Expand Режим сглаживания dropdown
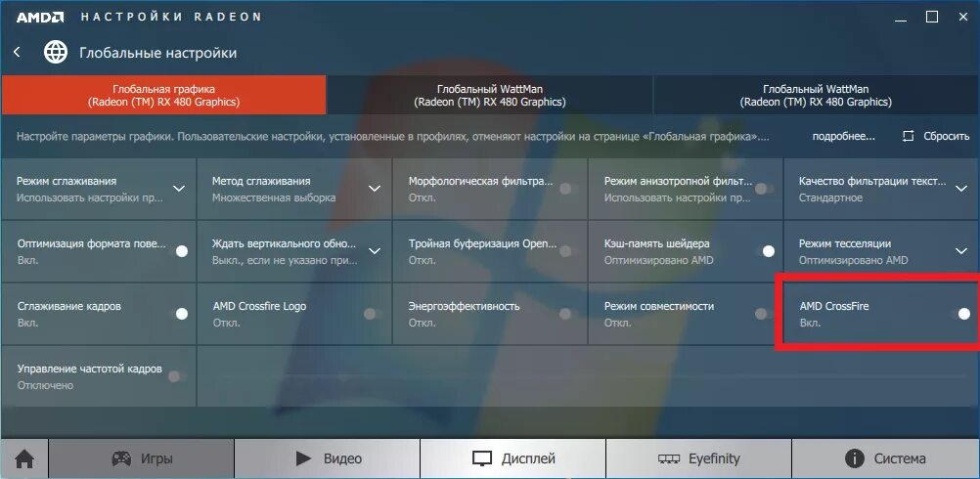This screenshot has width=980, height=479. [x=179, y=188]
